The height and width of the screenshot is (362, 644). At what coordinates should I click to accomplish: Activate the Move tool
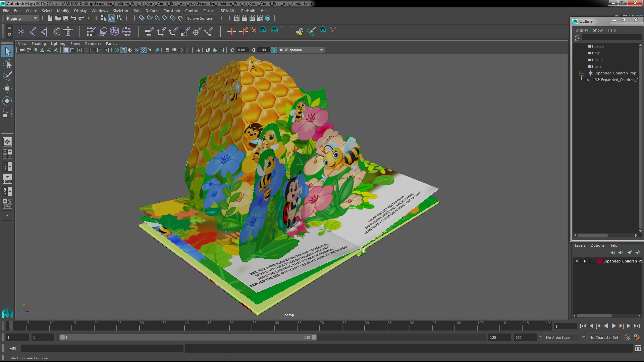click(7, 88)
